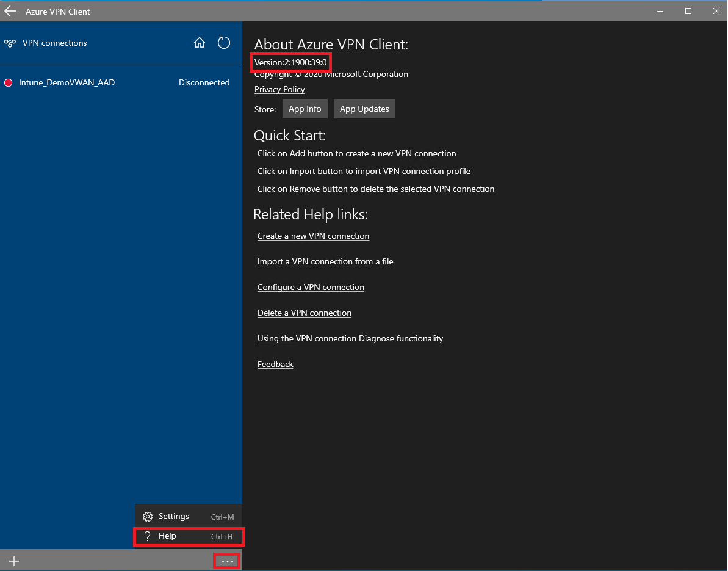728x571 pixels.
Task: Click the About Azure VPN Client heading
Action: click(x=331, y=45)
